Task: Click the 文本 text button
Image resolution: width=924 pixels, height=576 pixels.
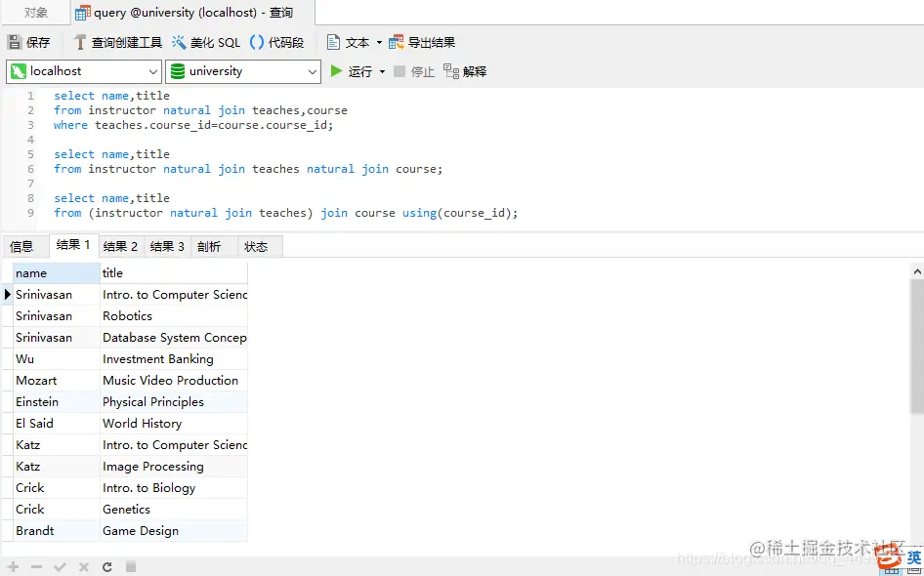Action: coord(349,42)
